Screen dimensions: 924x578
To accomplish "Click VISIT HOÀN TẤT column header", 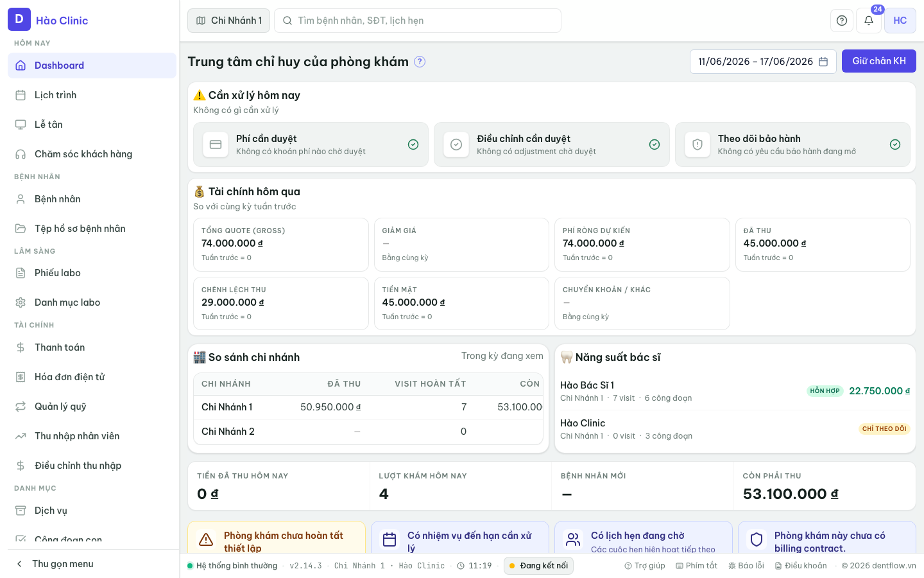I will [430, 384].
